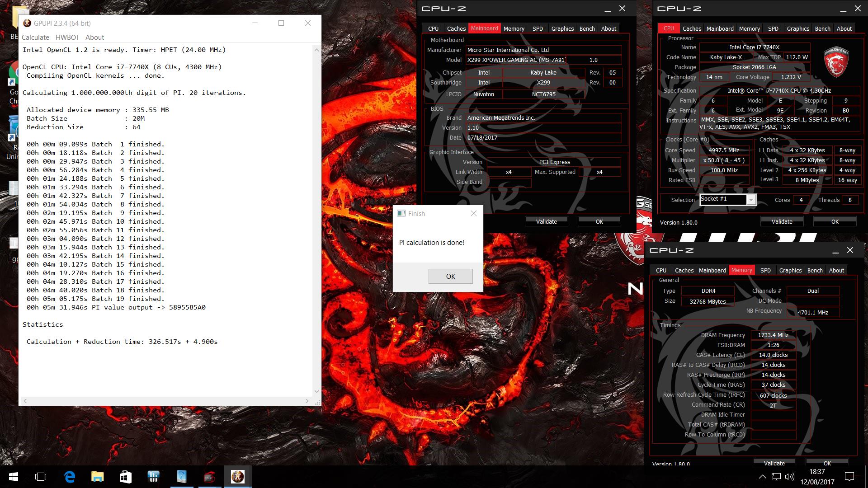Click the GPUPI title bar pi icon
This screenshot has height=488, width=868.
27,23
